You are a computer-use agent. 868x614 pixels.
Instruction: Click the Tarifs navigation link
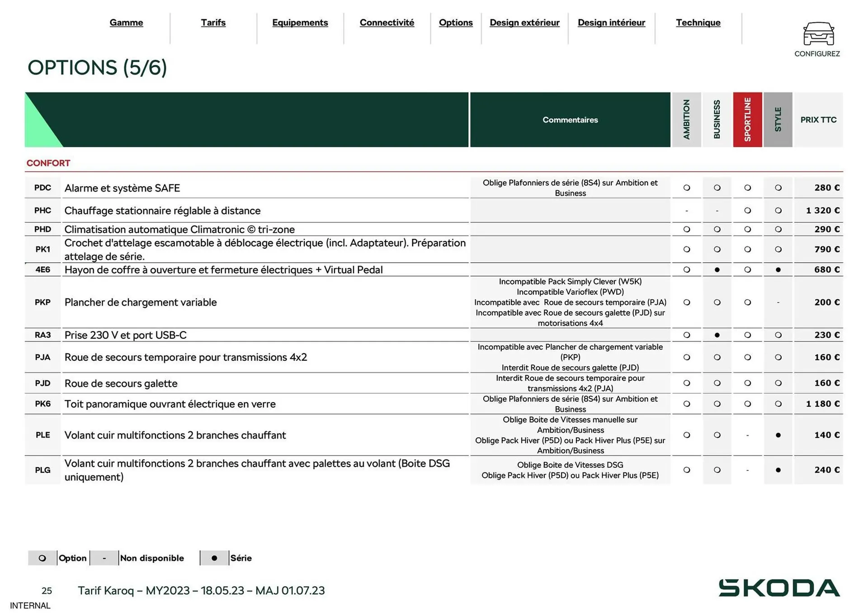213,23
